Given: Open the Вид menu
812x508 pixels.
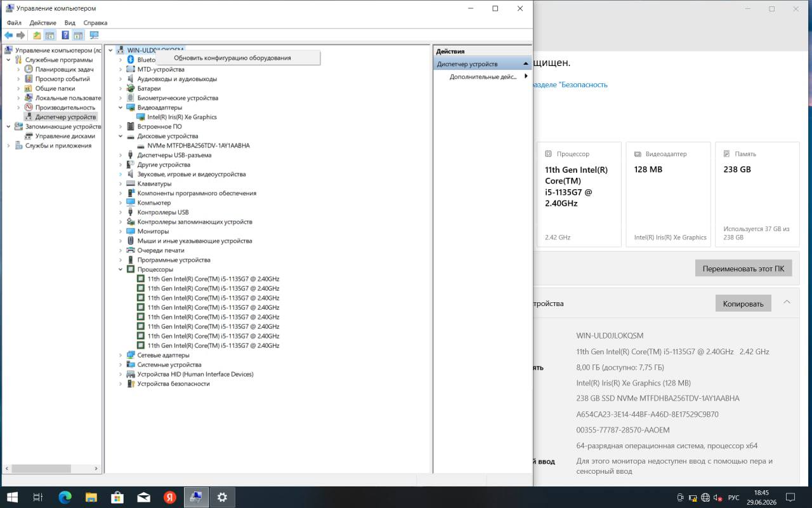Looking at the screenshot, I should pyautogui.click(x=70, y=23).
